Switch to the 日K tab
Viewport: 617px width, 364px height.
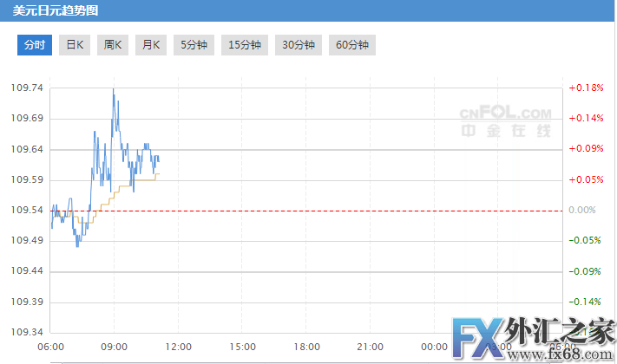(75, 45)
